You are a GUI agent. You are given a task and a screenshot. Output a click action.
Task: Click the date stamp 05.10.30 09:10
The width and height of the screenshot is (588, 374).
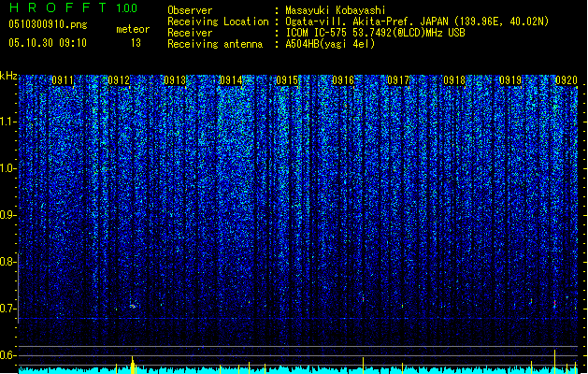[48, 43]
